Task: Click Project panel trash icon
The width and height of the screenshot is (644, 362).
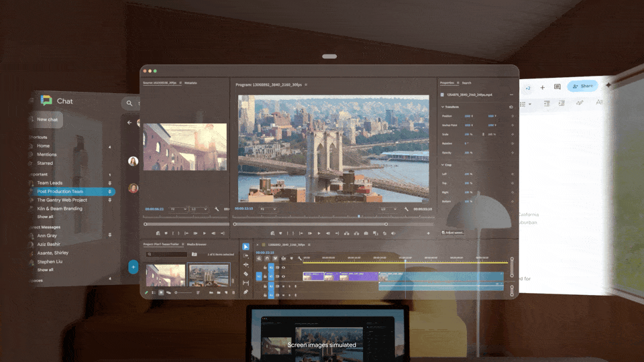Action: click(233, 293)
